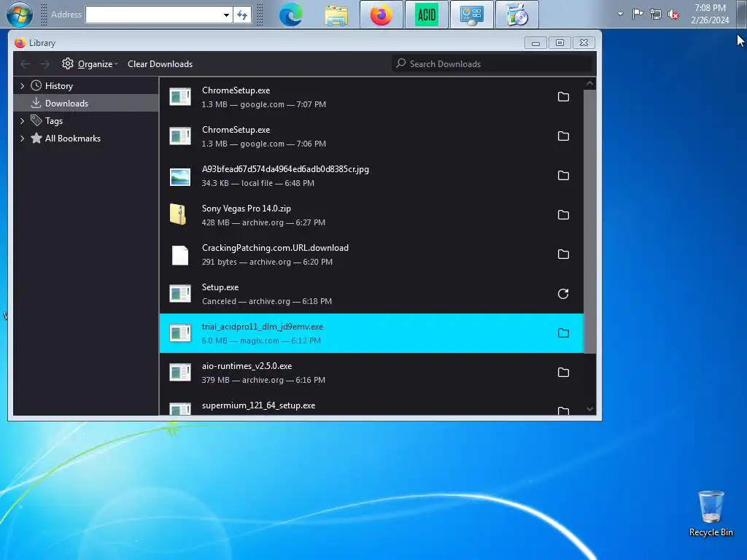
Task: Select the trial_acidpro11_dlm_jd9emv.exe entry
Action: [371, 333]
